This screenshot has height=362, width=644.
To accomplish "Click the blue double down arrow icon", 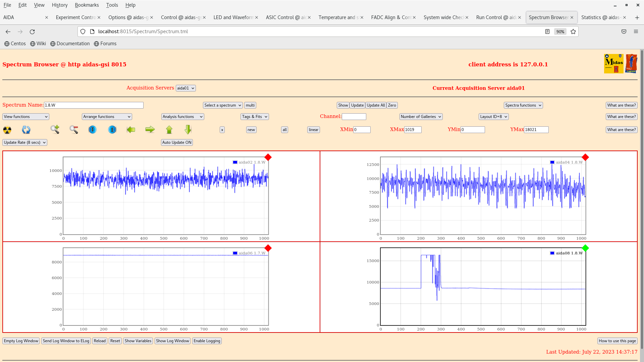I will [x=93, y=130].
